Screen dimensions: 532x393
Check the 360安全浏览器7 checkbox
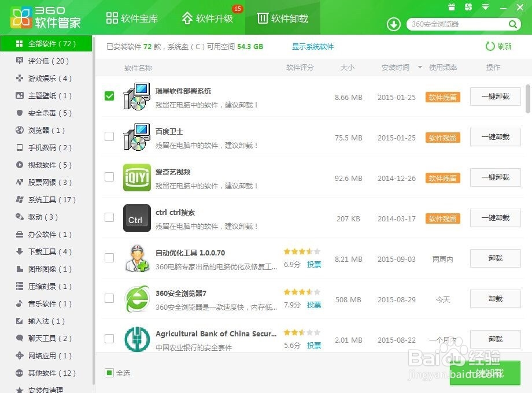pyautogui.click(x=109, y=298)
